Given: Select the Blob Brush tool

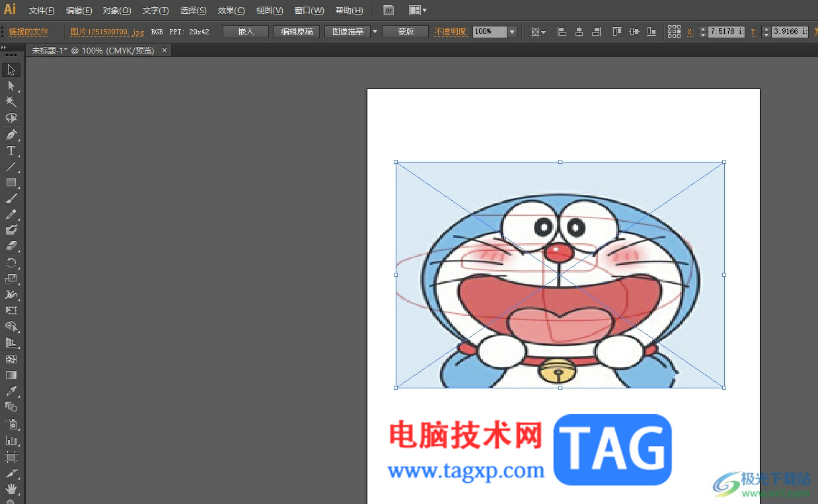Looking at the screenshot, I should pyautogui.click(x=11, y=230).
